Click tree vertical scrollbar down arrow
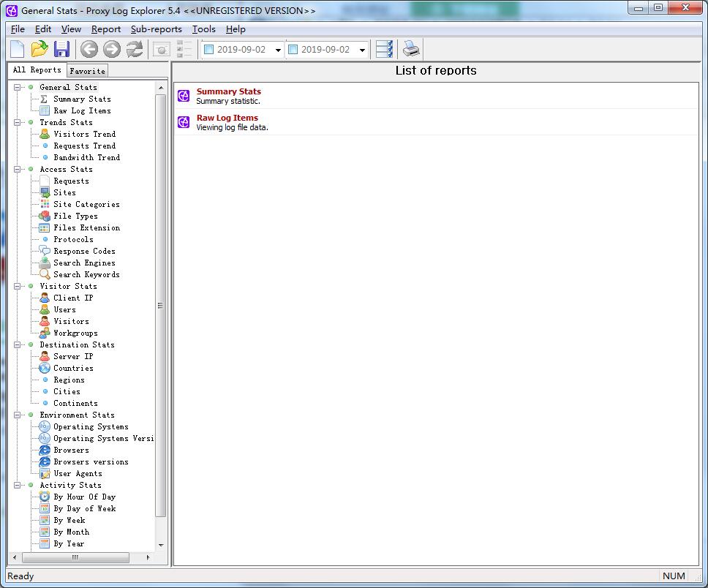708x588 pixels. (x=161, y=546)
